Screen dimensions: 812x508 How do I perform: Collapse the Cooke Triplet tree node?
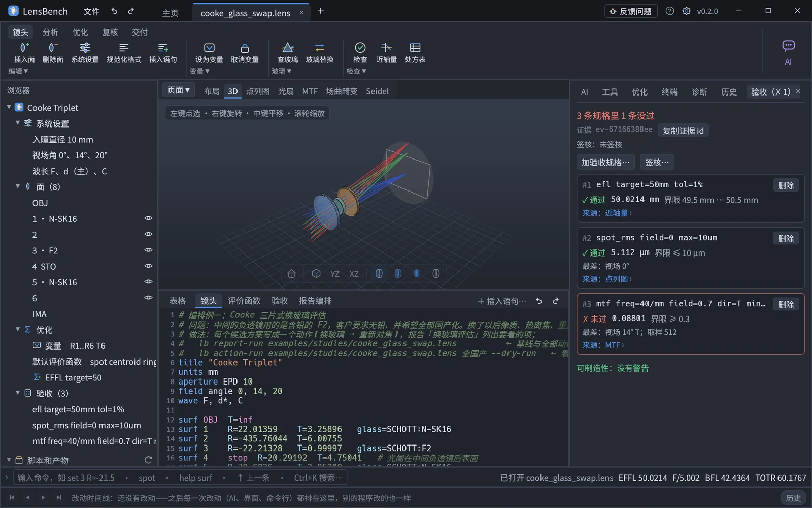coord(9,107)
